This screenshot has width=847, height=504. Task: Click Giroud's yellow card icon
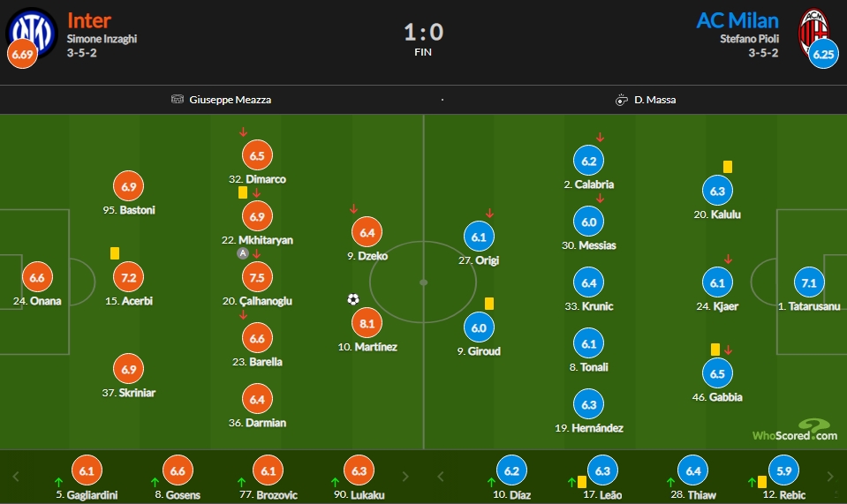[x=489, y=304]
